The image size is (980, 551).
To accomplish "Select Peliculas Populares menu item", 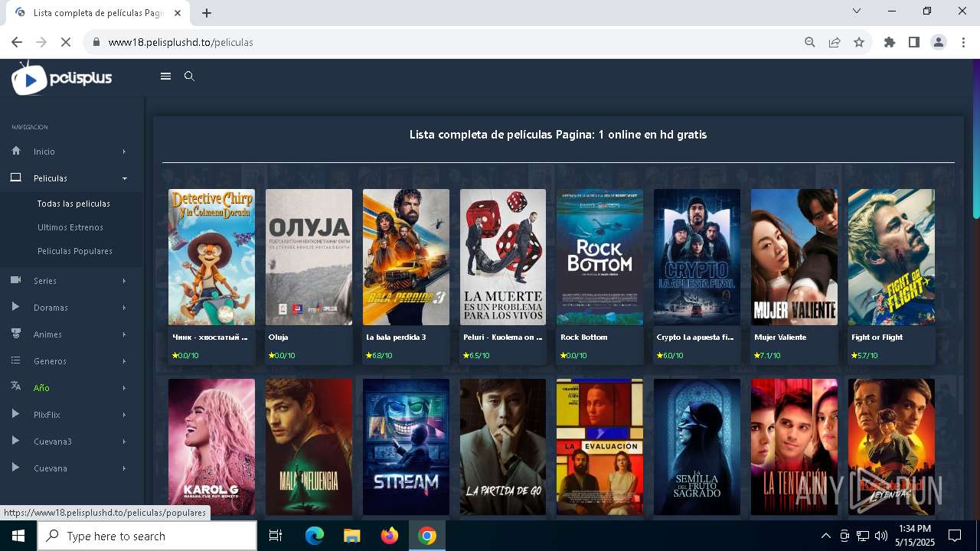I will pyautogui.click(x=75, y=251).
